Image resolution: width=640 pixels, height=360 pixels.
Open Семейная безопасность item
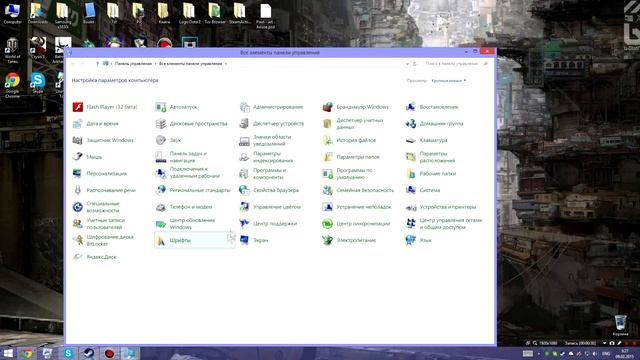coord(358,191)
